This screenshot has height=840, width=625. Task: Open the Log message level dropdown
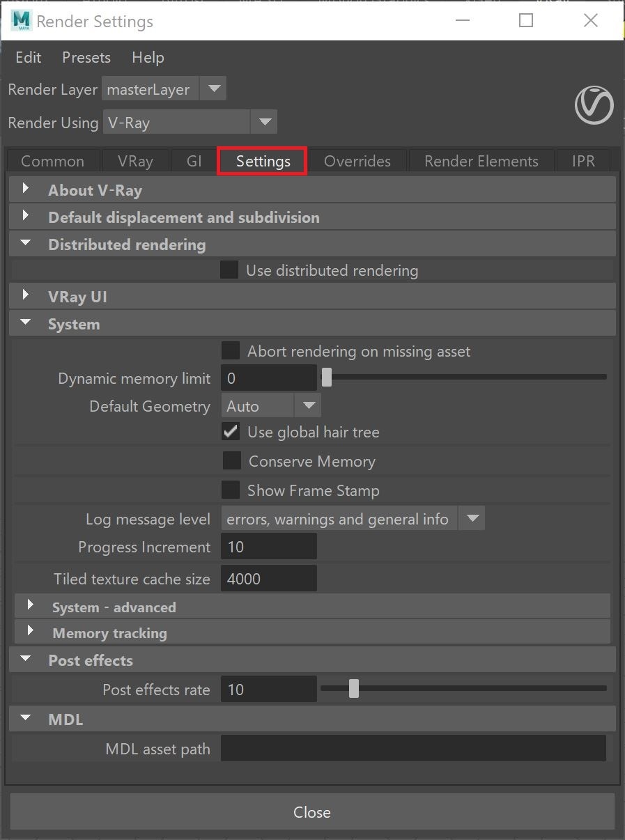click(x=353, y=519)
